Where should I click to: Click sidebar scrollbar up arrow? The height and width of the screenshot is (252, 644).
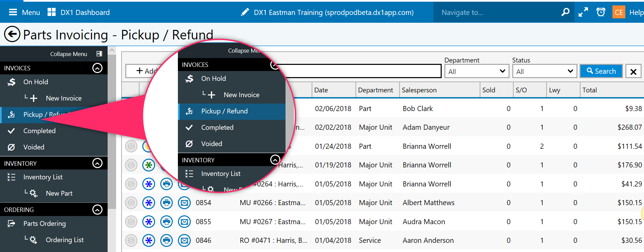112,50
